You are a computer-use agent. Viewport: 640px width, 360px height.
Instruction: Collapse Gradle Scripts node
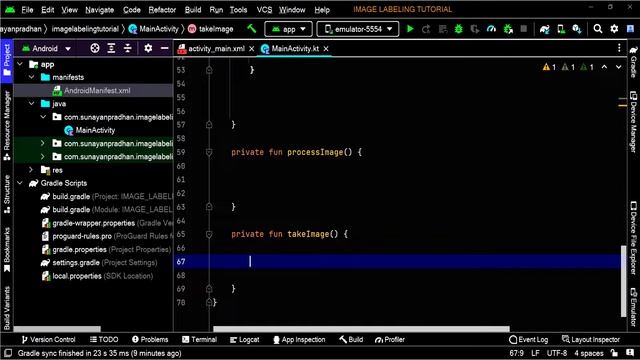point(20,183)
